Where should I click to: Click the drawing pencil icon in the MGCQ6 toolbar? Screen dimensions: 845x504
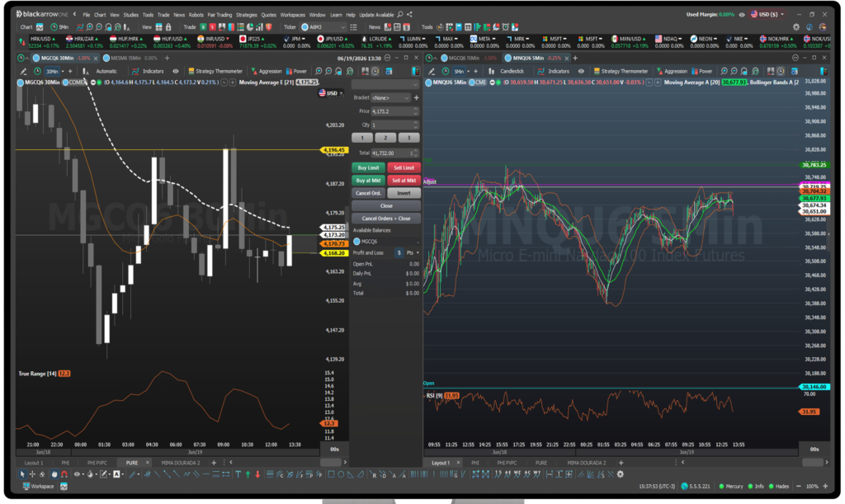click(x=23, y=71)
